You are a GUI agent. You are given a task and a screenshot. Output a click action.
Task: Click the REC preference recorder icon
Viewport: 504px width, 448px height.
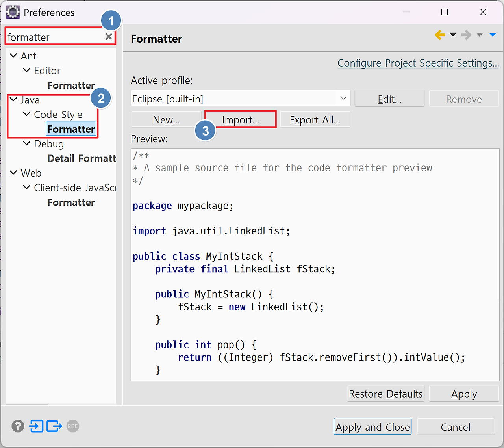(x=72, y=426)
